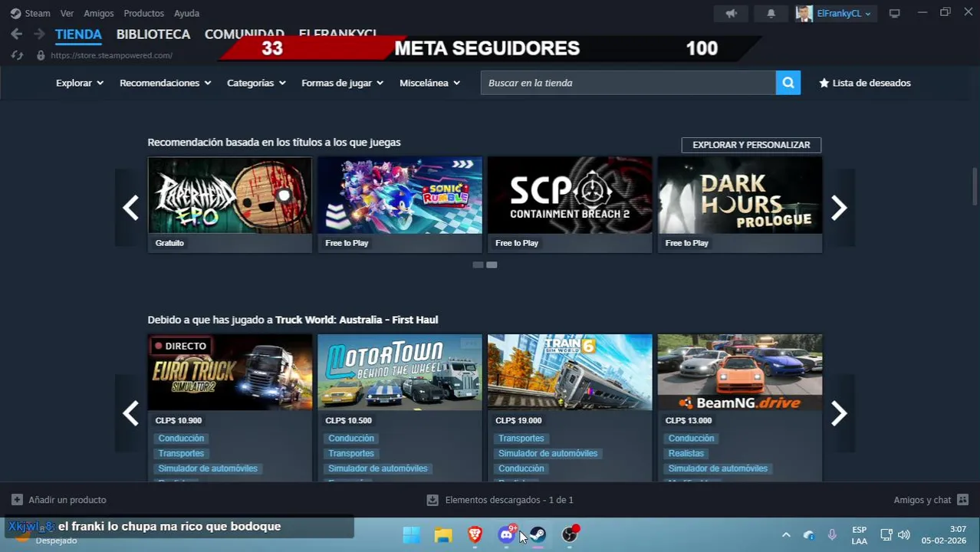The width and height of the screenshot is (980, 552).
Task: Click the search field Buscar en la tienda
Action: (x=628, y=83)
